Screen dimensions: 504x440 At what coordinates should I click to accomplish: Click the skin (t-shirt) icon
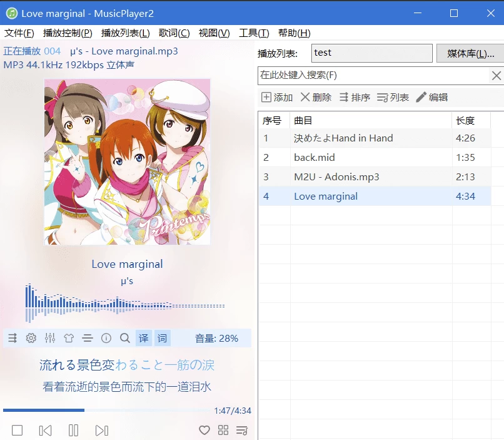(x=69, y=338)
